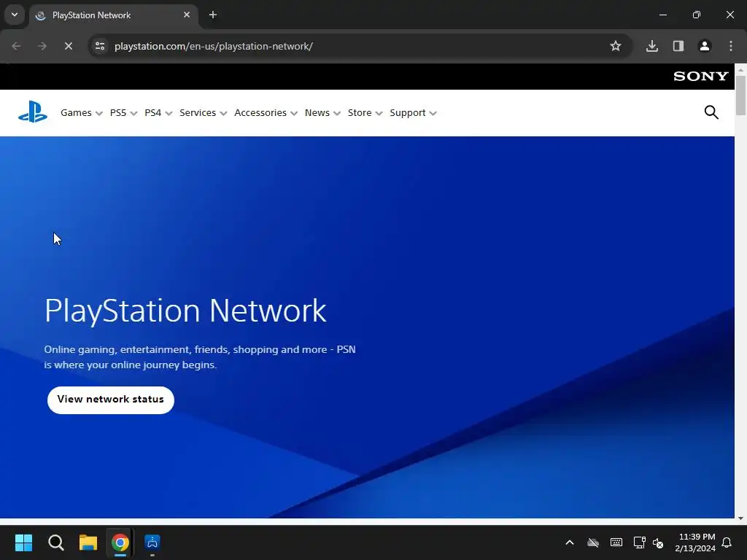Open Chrome three-dot menu

pos(731,46)
